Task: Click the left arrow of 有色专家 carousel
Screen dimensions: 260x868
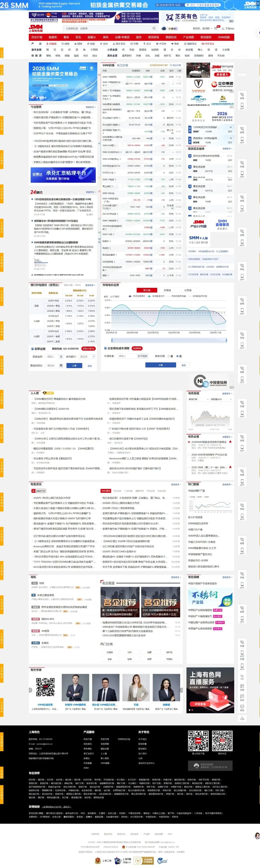Action: point(30,690)
